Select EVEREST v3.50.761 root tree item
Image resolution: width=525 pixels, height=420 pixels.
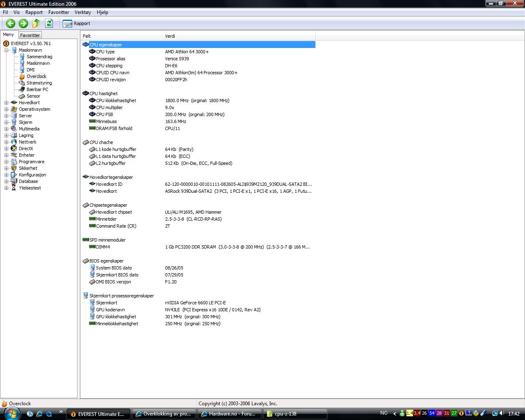click(x=31, y=43)
